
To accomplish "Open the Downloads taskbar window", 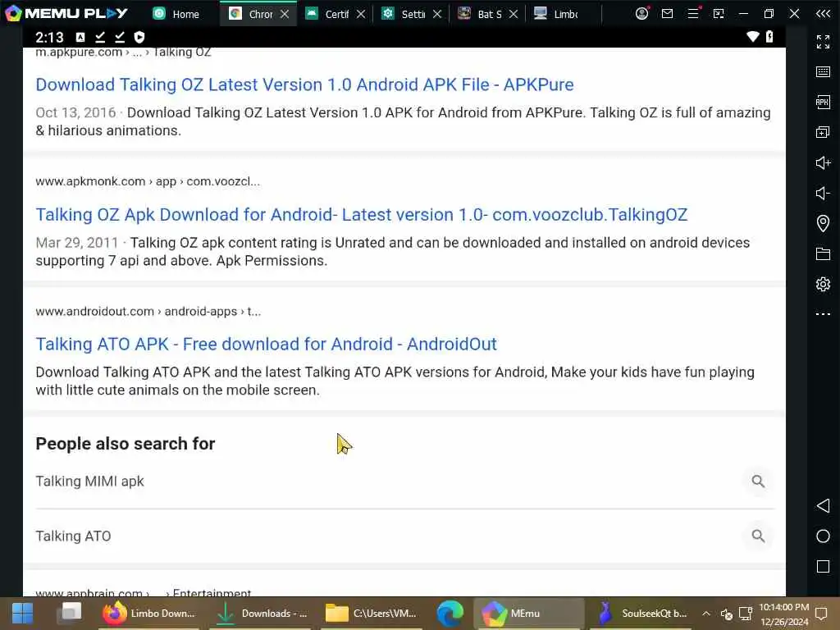I will 262,614.
